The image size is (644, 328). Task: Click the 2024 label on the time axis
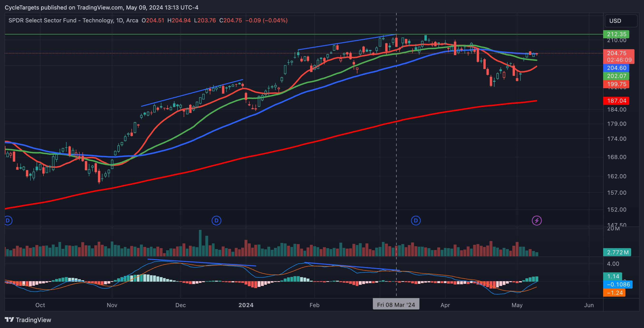246,305
